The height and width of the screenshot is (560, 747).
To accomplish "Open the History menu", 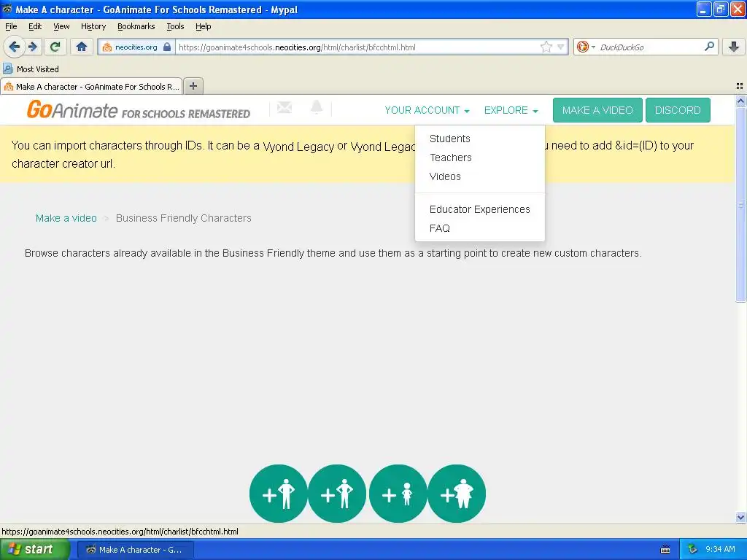I will 93,26.
